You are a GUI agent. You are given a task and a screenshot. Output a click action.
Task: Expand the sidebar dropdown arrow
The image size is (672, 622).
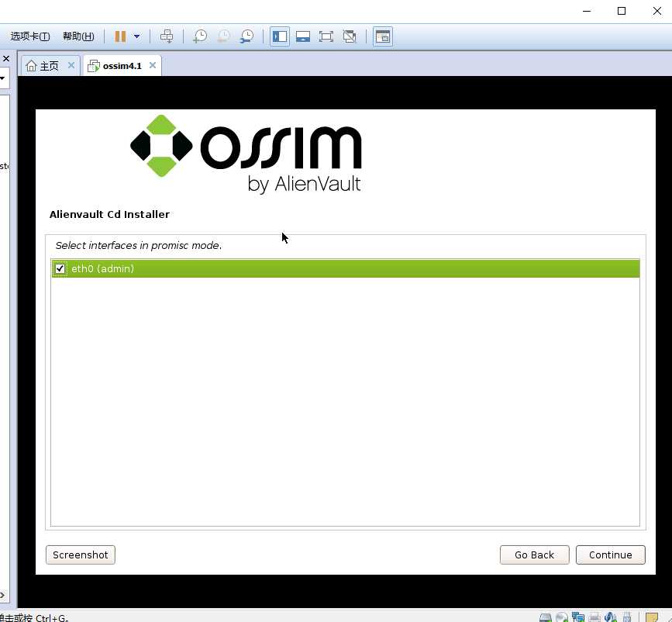tap(2, 78)
